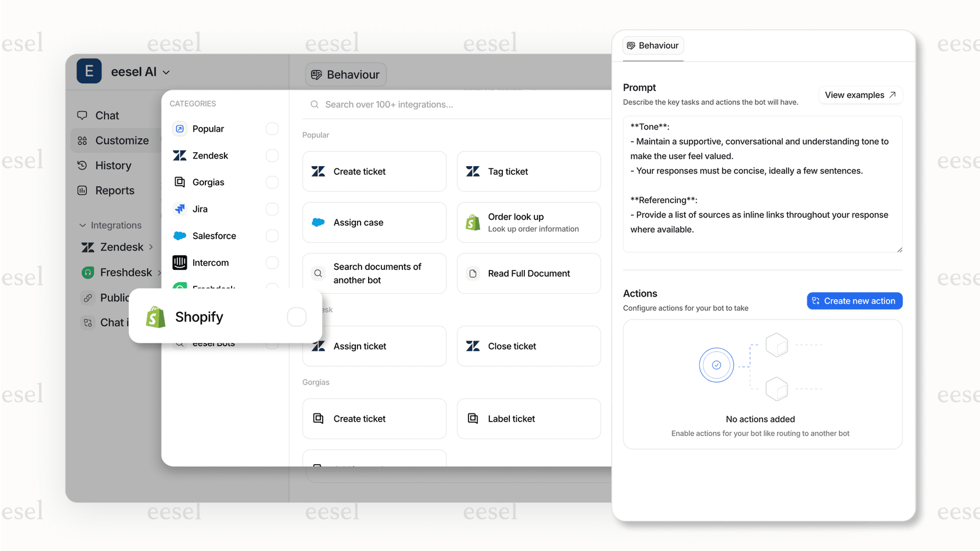Click the Search over 100+ integrations field
Viewport: 980px width, 551px height.
[408, 104]
